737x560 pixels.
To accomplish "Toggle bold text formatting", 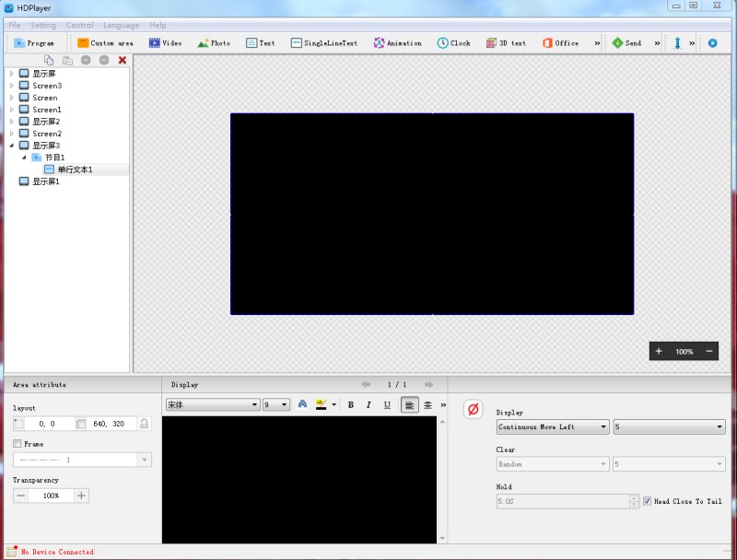I will coord(350,404).
